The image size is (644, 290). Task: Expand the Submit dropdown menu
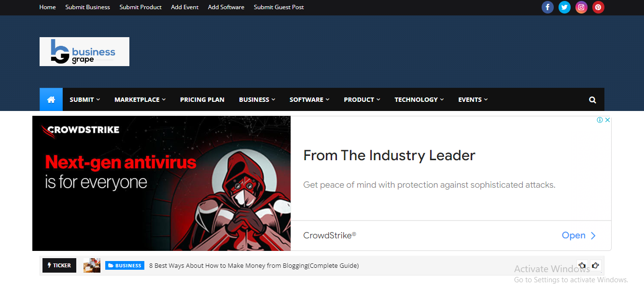point(84,99)
